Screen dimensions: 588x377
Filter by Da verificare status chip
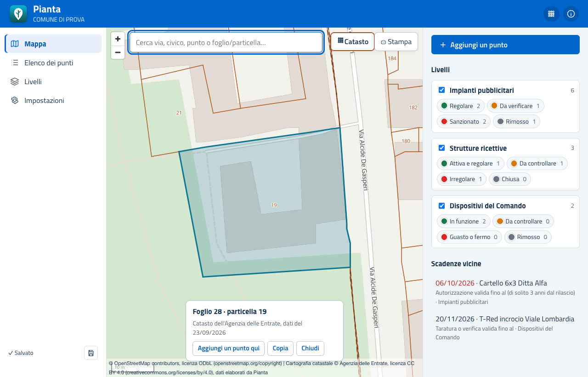(515, 106)
